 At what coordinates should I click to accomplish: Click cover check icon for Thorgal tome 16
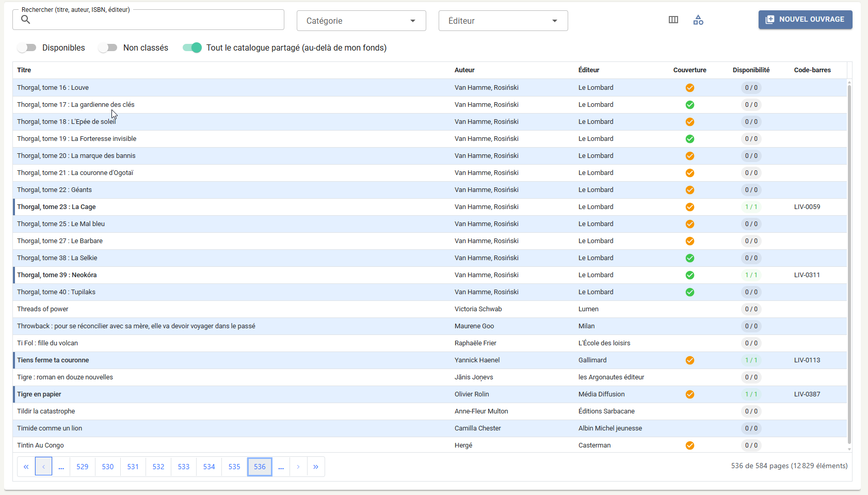tap(690, 88)
